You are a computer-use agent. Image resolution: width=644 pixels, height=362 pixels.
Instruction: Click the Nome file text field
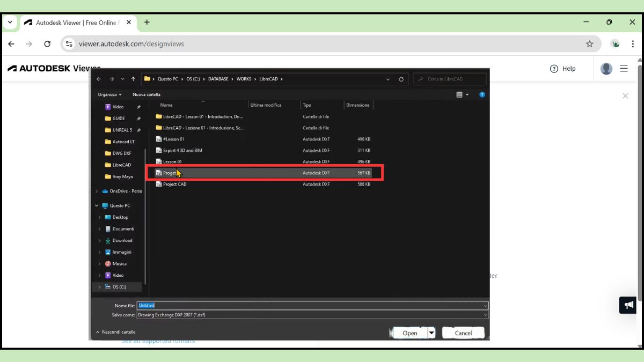pyautogui.click(x=312, y=306)
